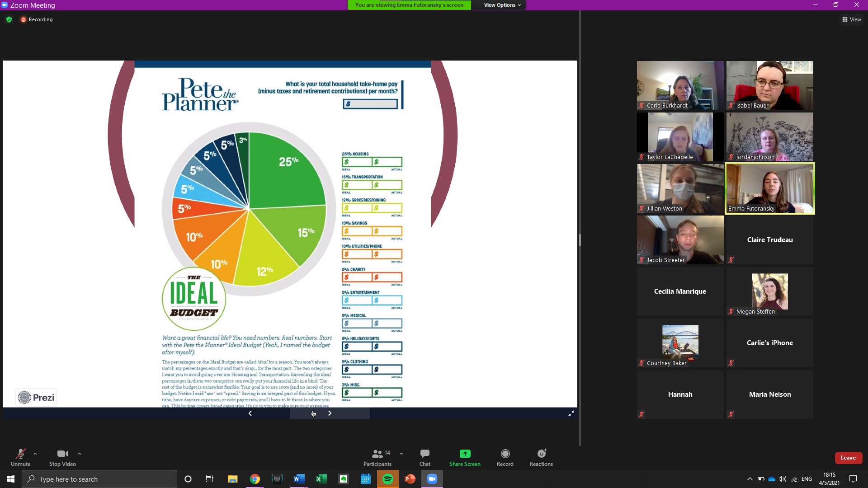This screenshot has height=488, width=868.
Task: Click the green encryption shield icon
Action: (x=9, y=19)
